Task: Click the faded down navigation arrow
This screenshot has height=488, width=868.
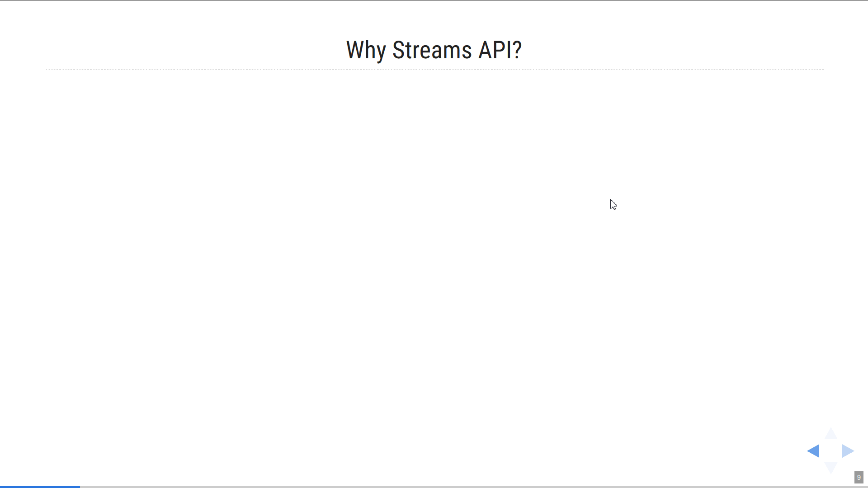Action: coord(831,468)
